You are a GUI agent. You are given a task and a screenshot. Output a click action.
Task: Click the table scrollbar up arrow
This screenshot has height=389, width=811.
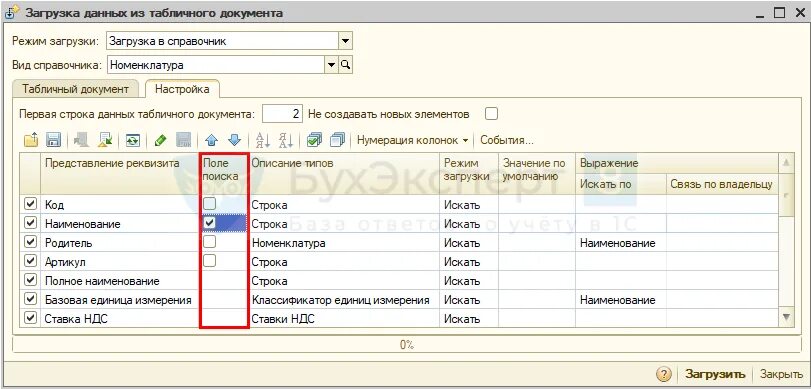point(786,163)
